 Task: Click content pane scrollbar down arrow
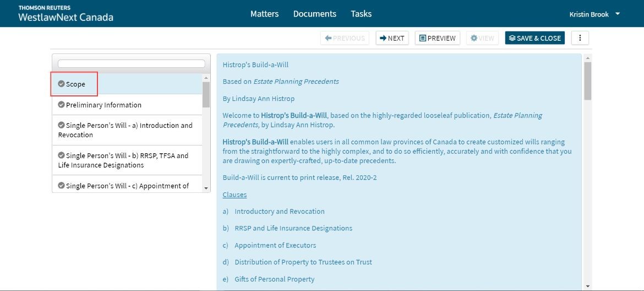(x=588, y=286)
